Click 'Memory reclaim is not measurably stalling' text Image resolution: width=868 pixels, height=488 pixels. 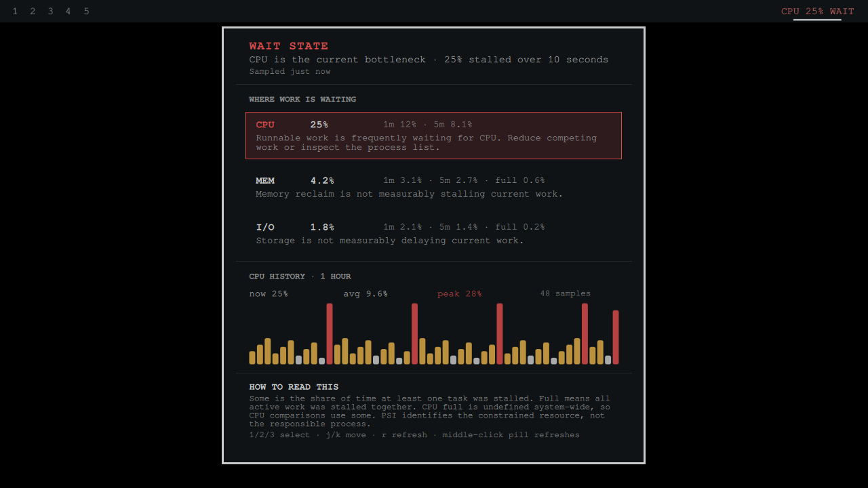point(410,195)
